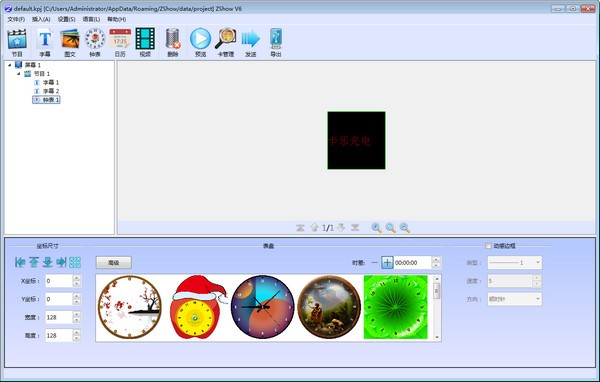
Task: Choose the landscape painting clock face
Action: (329, 307)
